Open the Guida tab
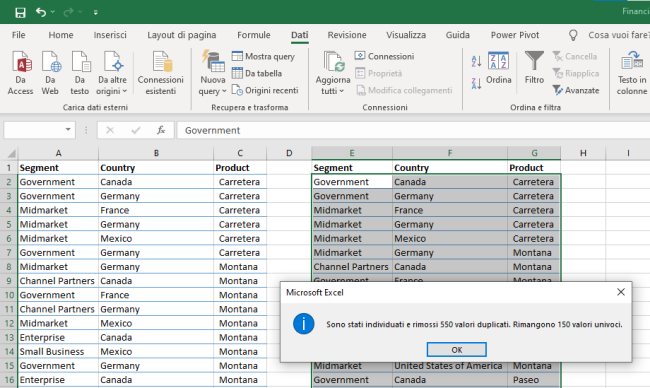 coord(458,35)
